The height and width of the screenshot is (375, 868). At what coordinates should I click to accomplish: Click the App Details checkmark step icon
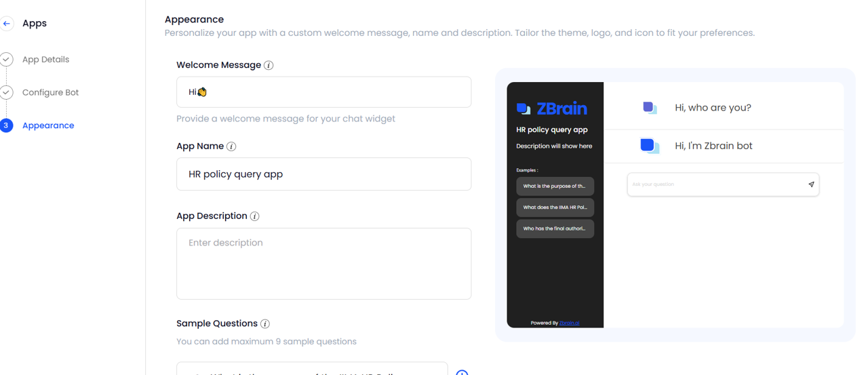(x=7, y=60)
